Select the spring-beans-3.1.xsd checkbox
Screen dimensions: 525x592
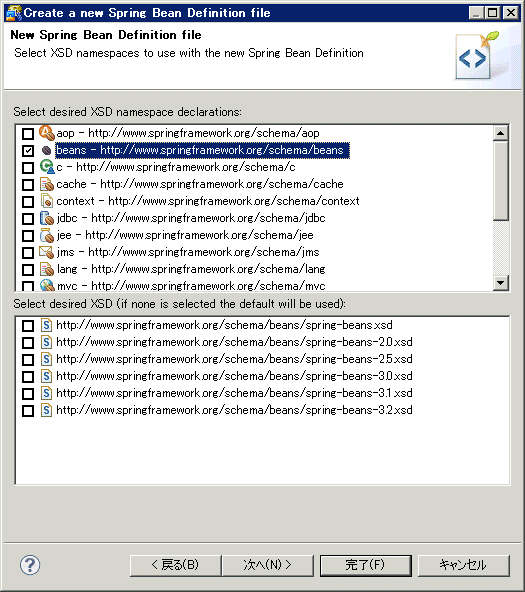coord(28,394)
